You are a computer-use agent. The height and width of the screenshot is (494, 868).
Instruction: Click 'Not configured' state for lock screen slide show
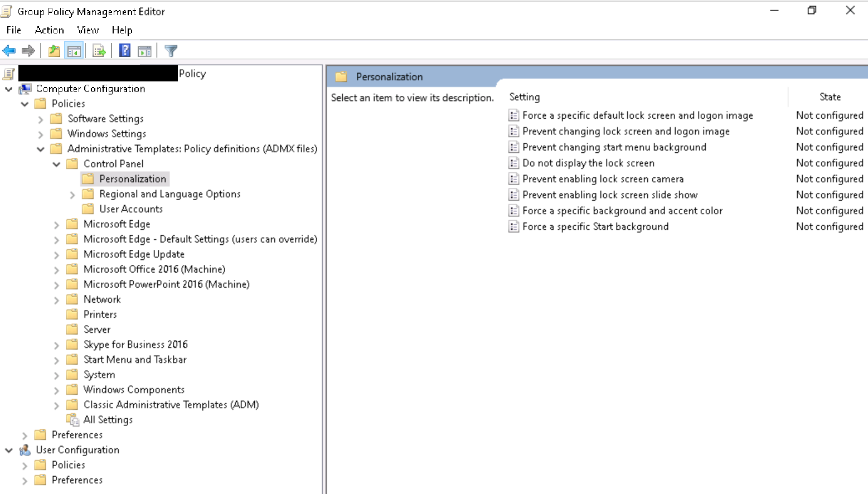pyautogui.click(x=830, y=195)
